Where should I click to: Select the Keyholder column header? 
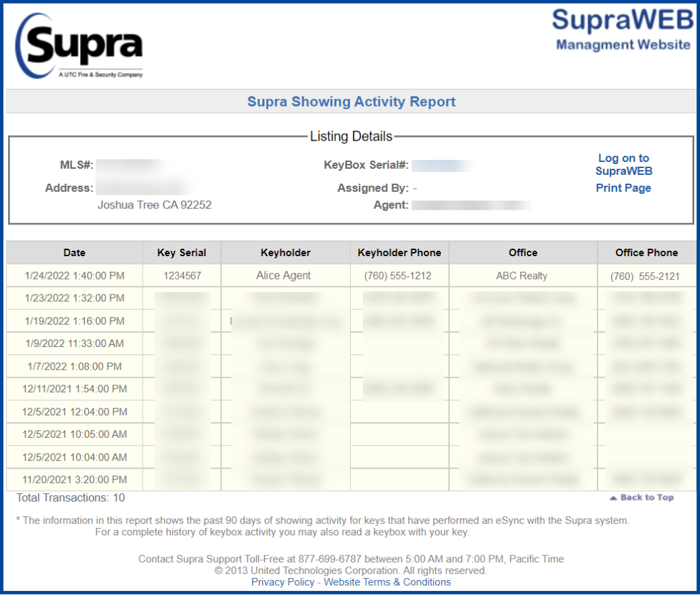click(285, 252)
